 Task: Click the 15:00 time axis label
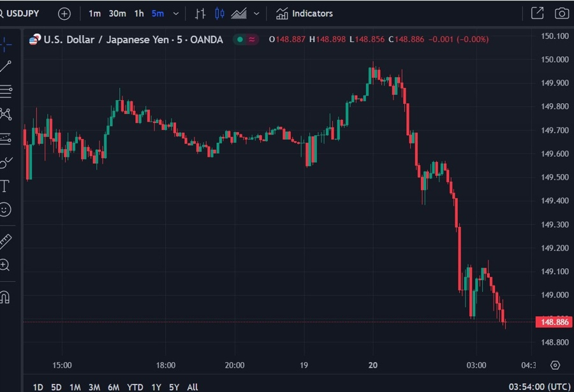pyautogui.click(x=62, y=365)
